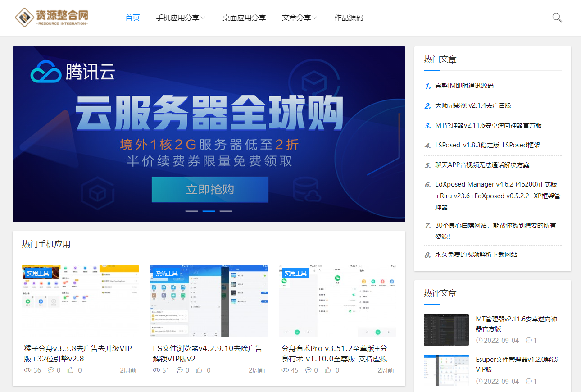Click 2022-09-04 date under MT管理器
Viewport: 581px width, 392px height.
(501, 341)
